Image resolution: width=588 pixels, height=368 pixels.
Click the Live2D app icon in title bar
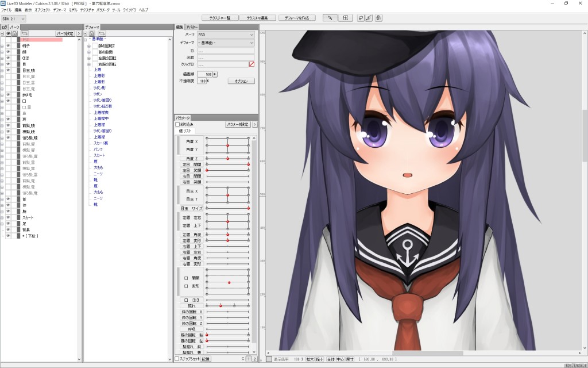pyautogui.click(x=3, y=3)
